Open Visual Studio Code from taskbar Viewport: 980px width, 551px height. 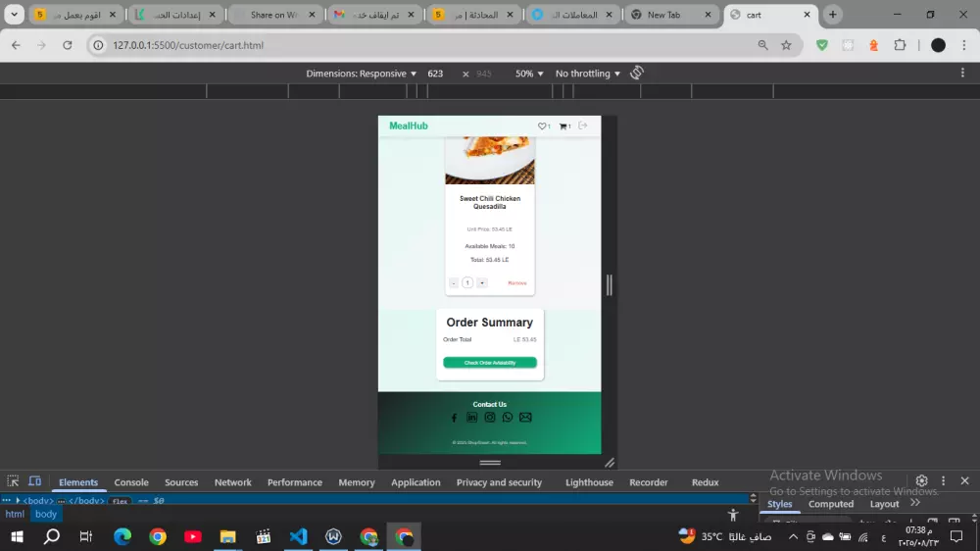(x=299, y=536)
